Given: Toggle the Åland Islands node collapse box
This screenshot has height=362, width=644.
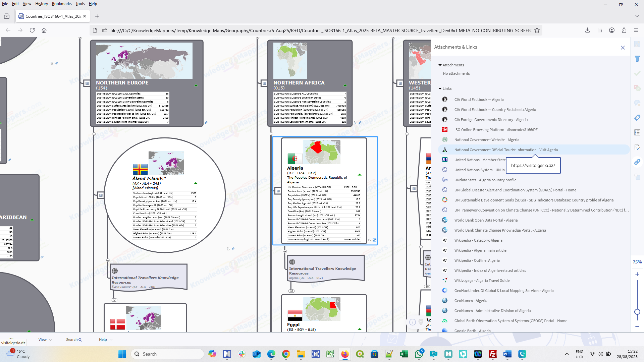Looking at the screenshot, I should 101,195.
